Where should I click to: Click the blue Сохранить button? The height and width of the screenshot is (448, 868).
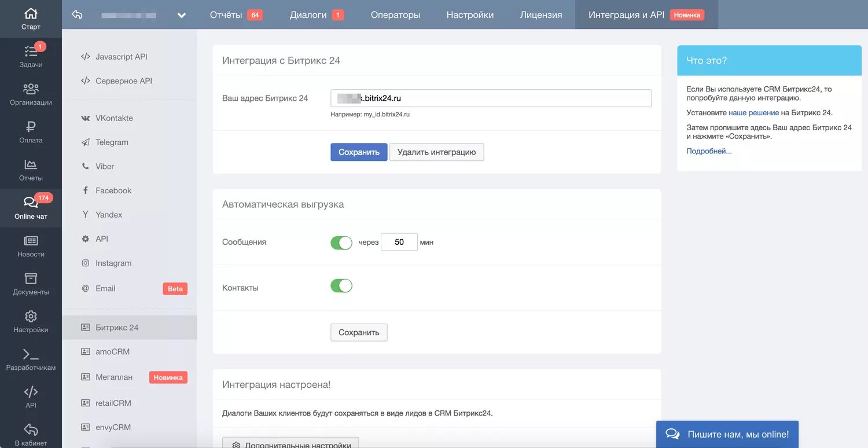[x=359, y=152]
